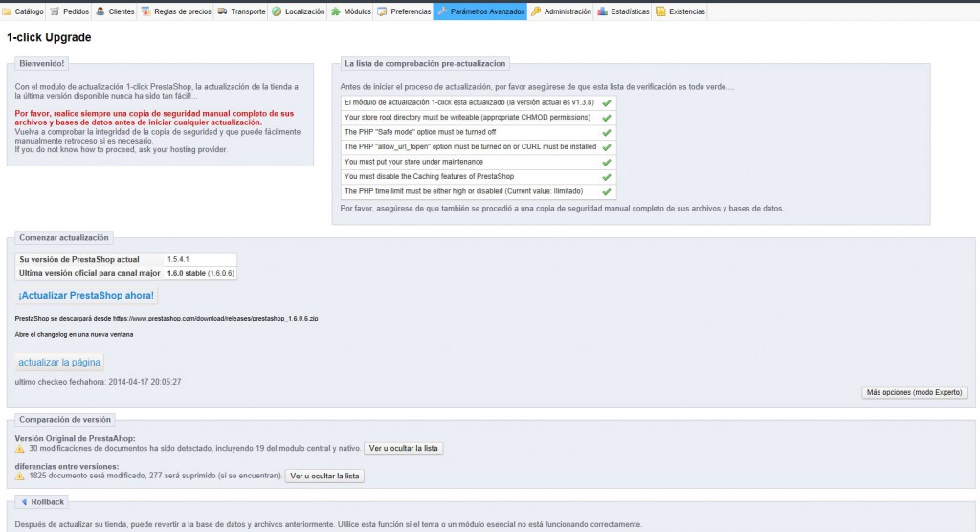This screenshot has width=980, height=532.
Task: Click green check for writeable root directory
Action: coord(606,118)
